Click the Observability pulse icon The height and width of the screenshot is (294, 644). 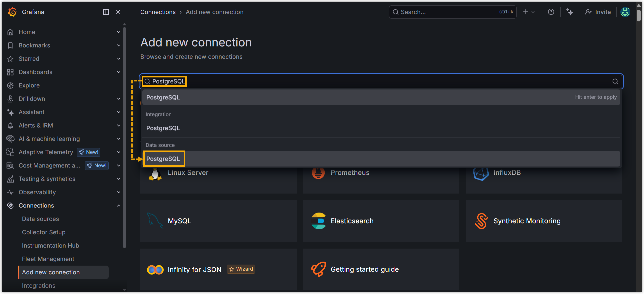[x=10, y=192]
